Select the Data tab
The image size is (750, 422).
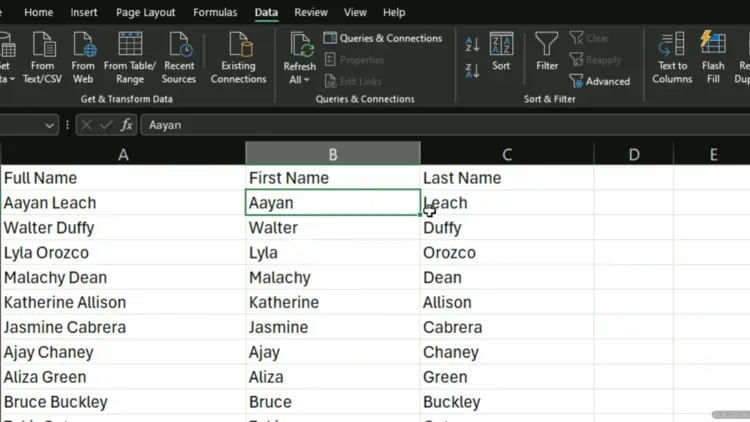[266, 12]
